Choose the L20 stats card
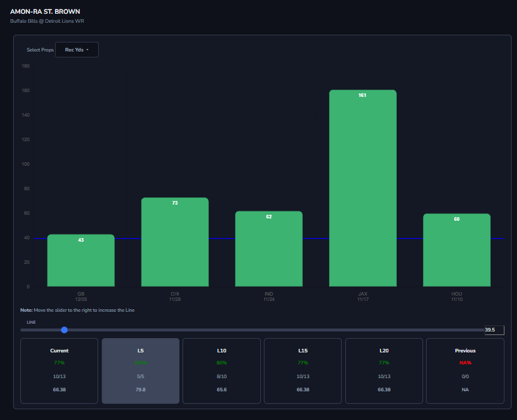 (x=384, y=371)
